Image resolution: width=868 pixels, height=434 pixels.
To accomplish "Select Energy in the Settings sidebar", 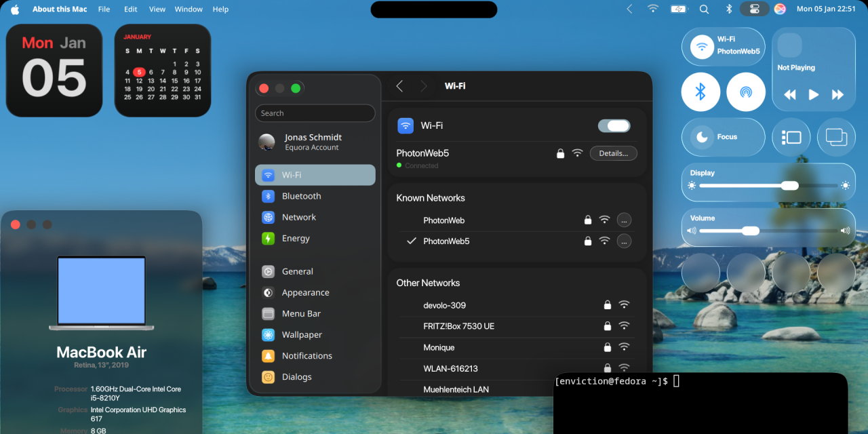I will click(315, 238).
